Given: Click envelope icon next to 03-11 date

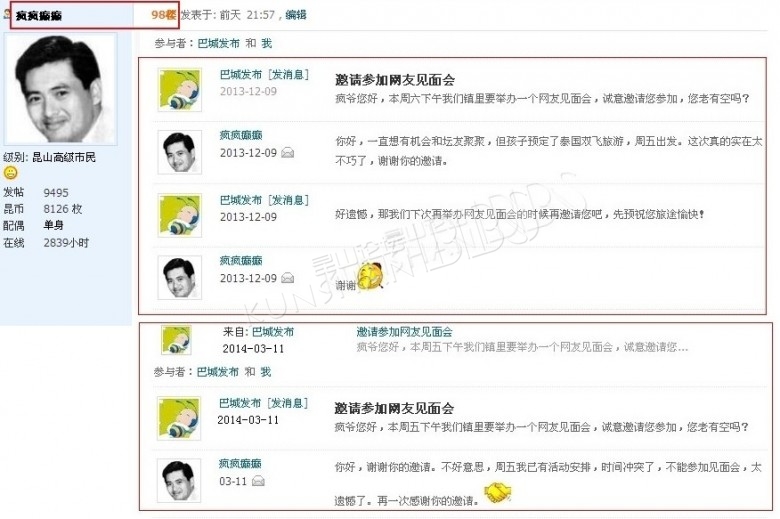Looking at the screenshot, I should [258, 481].
